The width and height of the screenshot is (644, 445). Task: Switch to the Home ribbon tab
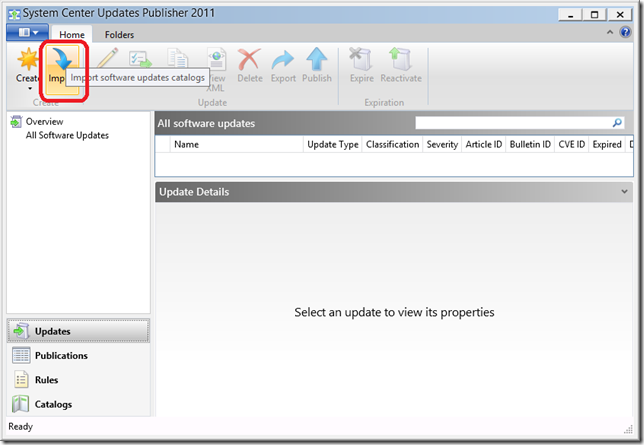[72, 35]
